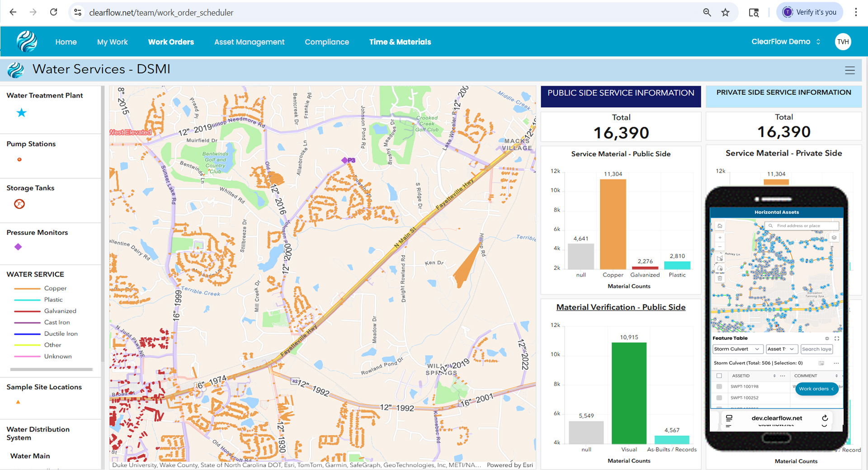The image size is (868, 470).
Task: Select the rectangle selection tool on phone map
Action: pos(720,258)
